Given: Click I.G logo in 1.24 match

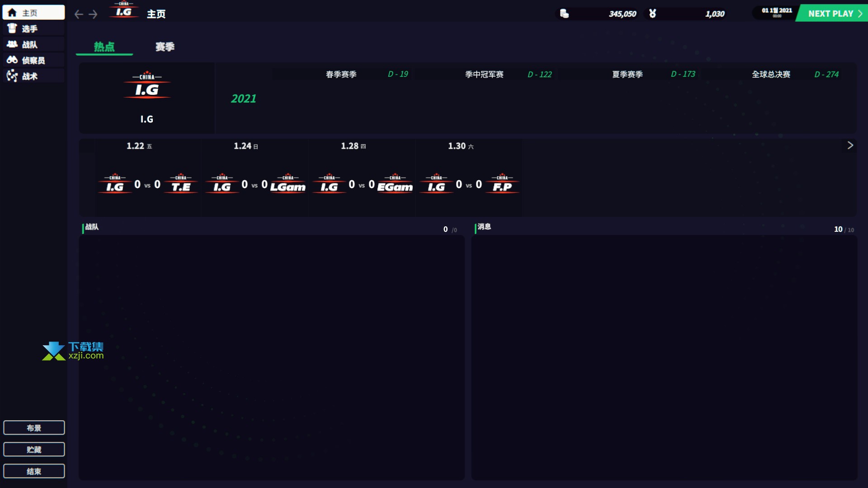Looking at the screenshot, I should tap(222, 183).
